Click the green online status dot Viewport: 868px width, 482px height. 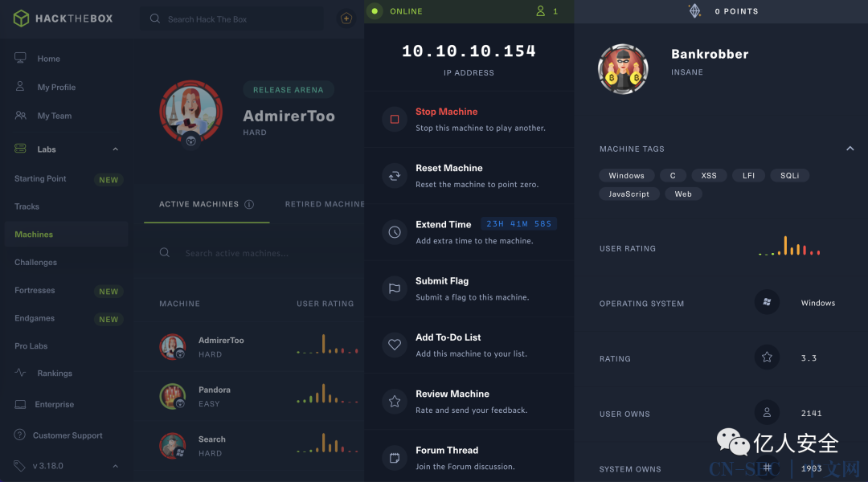(x=375, y=11)
